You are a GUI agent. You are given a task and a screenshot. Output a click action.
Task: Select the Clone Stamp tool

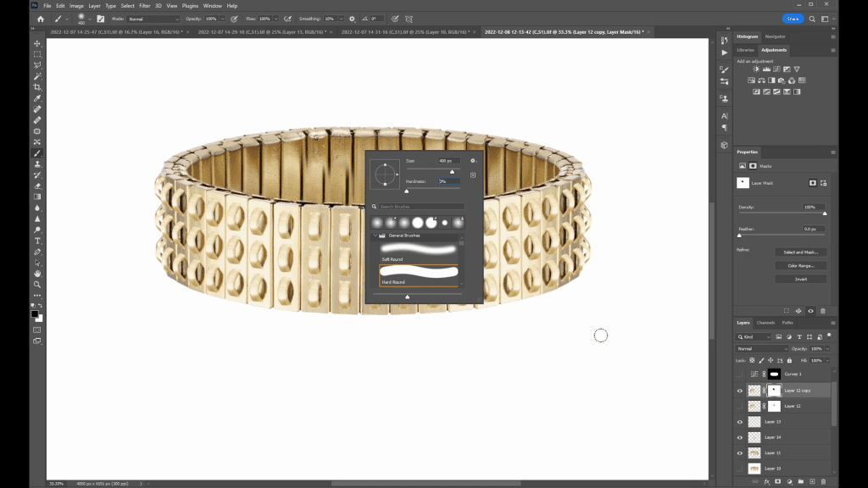pos(37,164)
